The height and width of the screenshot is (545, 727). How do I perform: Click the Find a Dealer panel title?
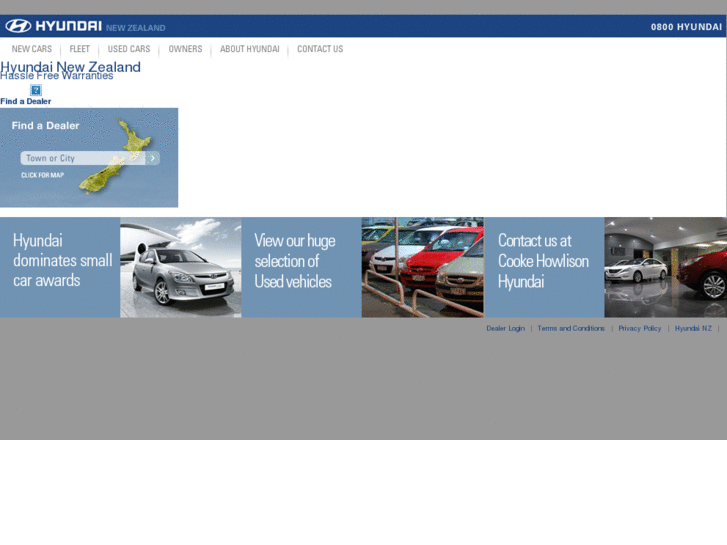click(x=45, y=126)
